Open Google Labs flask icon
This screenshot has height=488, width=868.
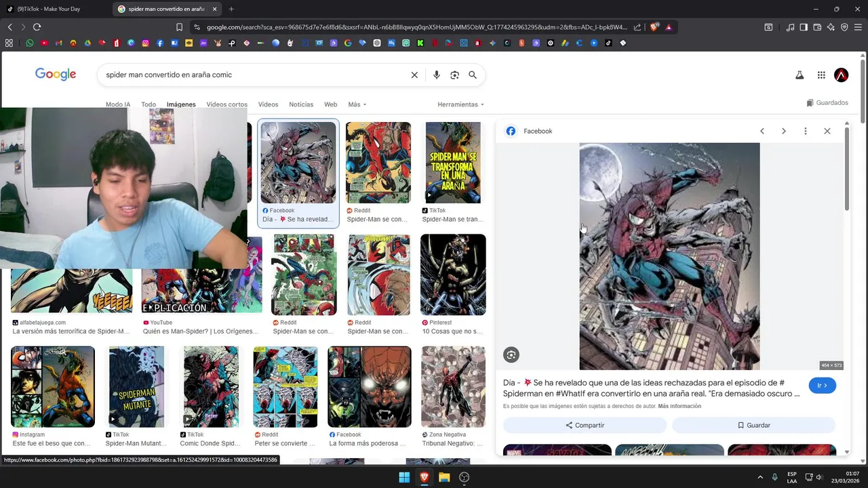800,75
